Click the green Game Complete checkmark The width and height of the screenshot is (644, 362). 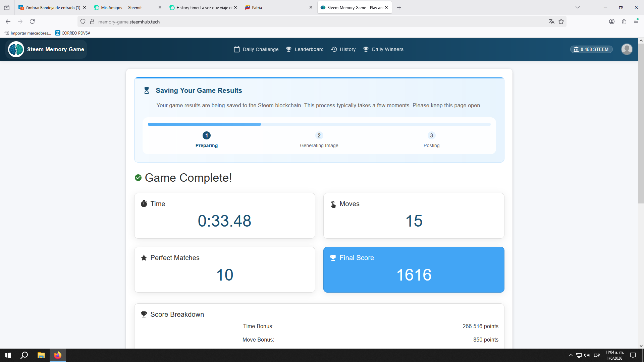coord(138,178)
